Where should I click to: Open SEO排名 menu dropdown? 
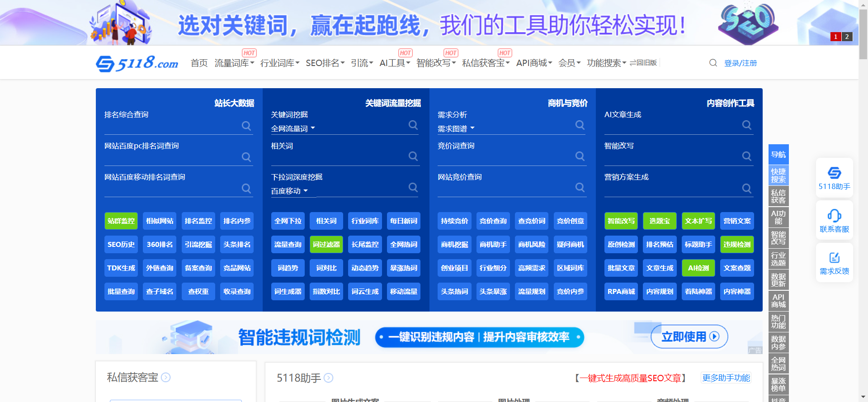[x=325, y=63]
